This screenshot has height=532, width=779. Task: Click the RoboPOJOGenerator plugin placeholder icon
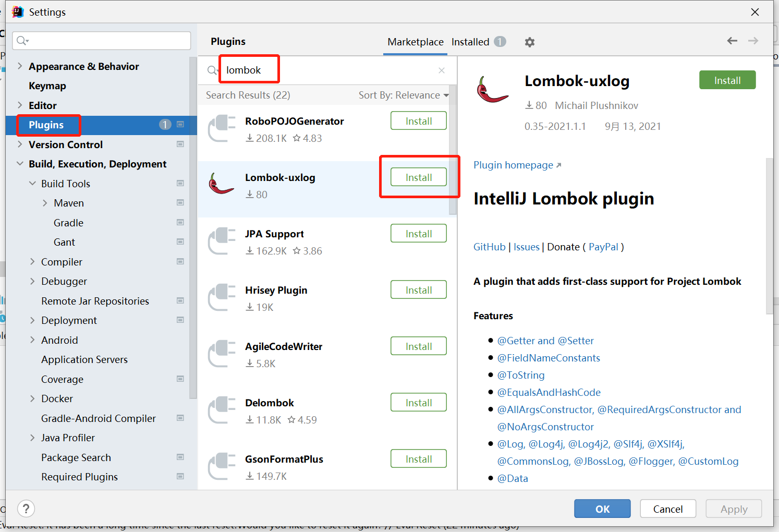pyautogui.click(x=221, y=128)
